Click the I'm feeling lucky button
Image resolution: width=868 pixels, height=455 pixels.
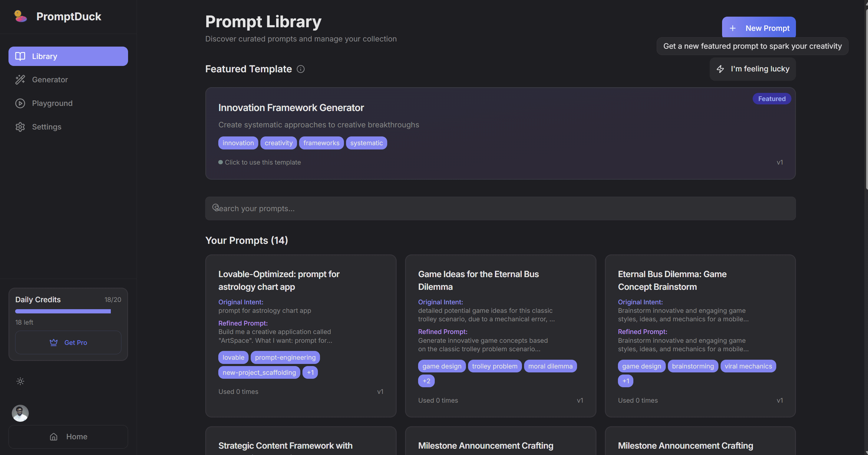click(752, 69)
